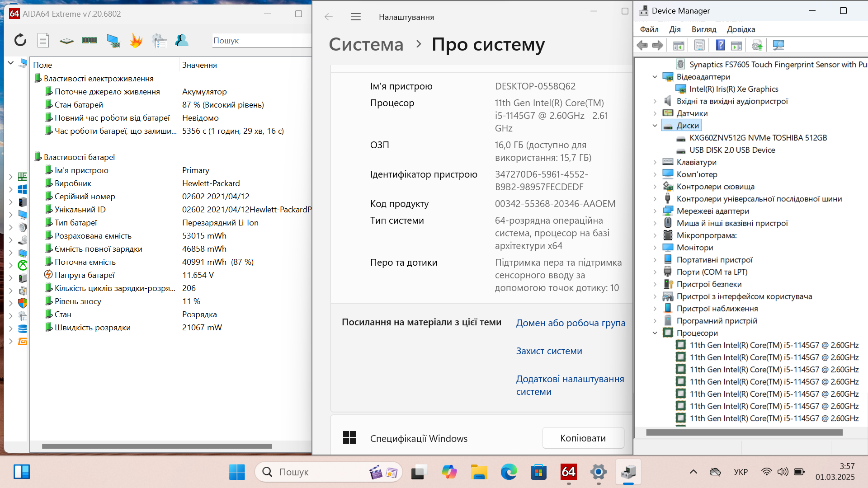Expand the Датчики node
This screenshot has width=868, height=488.
(655, 113)
